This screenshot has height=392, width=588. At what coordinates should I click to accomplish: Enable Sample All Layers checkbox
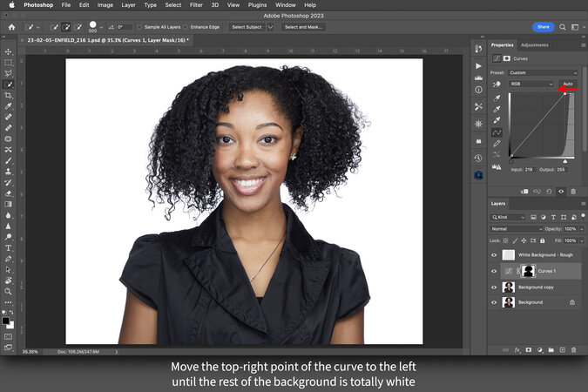[138, 27]
